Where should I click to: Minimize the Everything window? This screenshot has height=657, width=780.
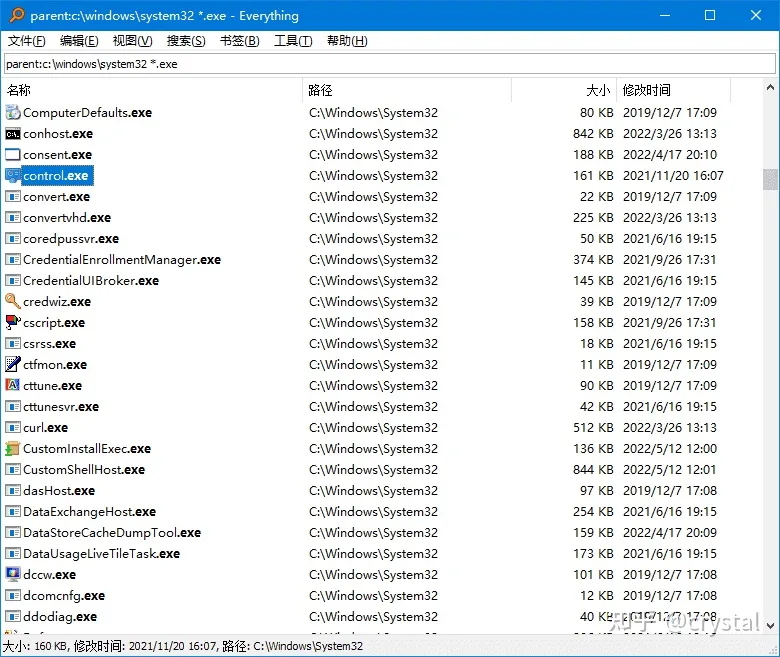click(x=665, y=15)
